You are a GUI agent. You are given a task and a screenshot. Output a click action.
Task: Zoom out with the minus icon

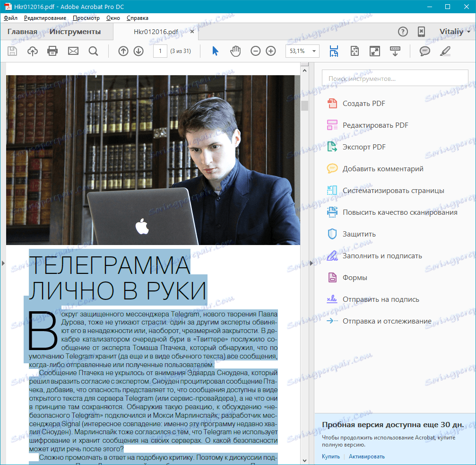click(x=256, y=51)
